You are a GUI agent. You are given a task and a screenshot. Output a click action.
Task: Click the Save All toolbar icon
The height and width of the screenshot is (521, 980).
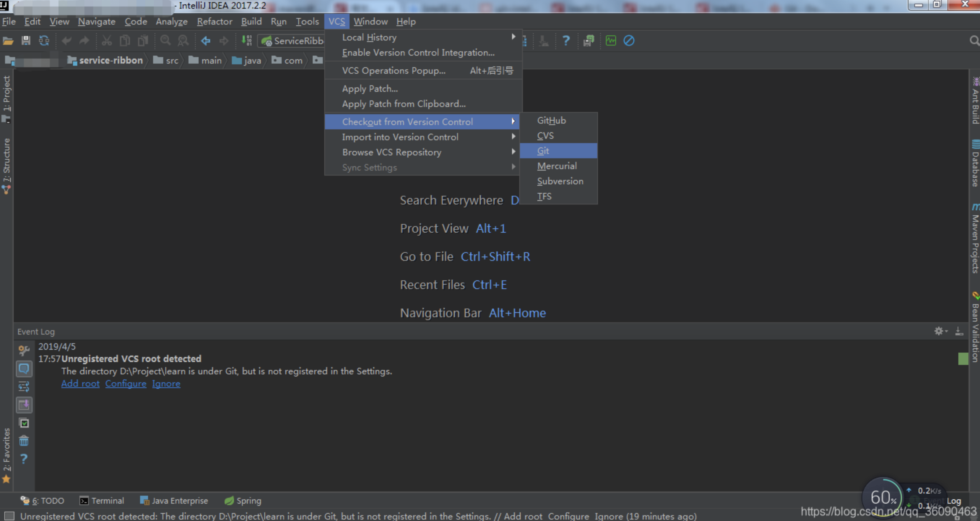[26, 40]
